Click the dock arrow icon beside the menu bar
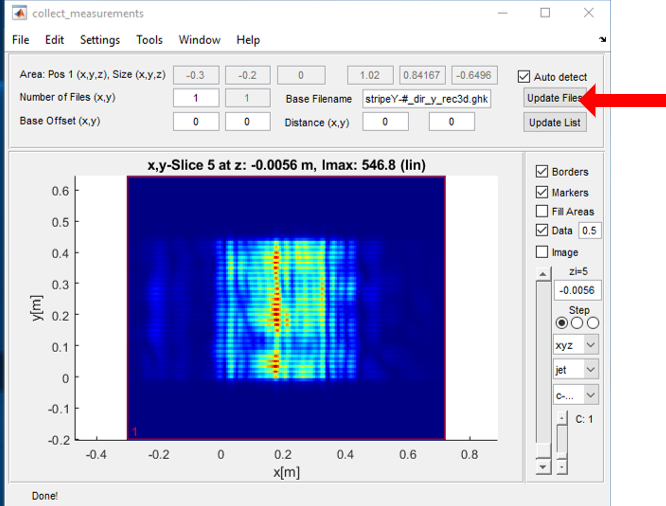Screen dimensions: 666x506 coord(602,40)
